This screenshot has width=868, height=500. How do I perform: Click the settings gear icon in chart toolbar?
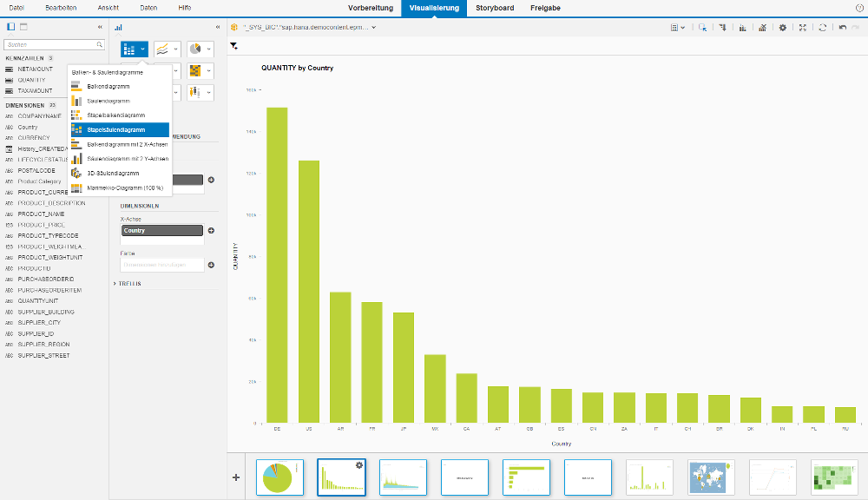[782, 28]
